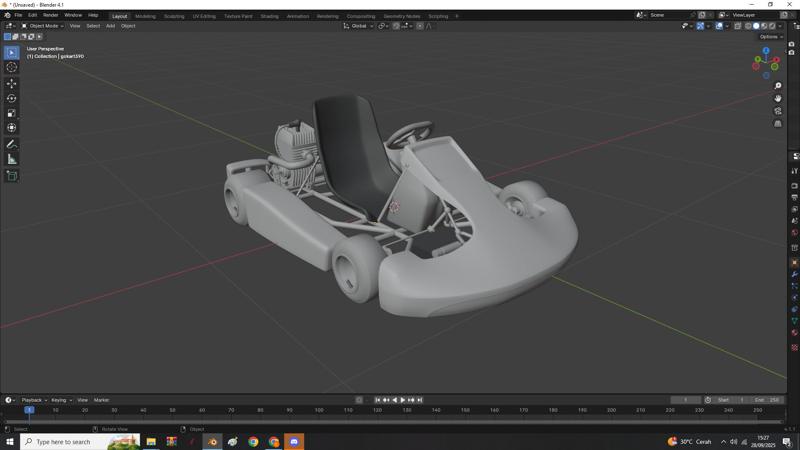
Task: Open Global transform orientation dropdown
Action: pos(358,26)
